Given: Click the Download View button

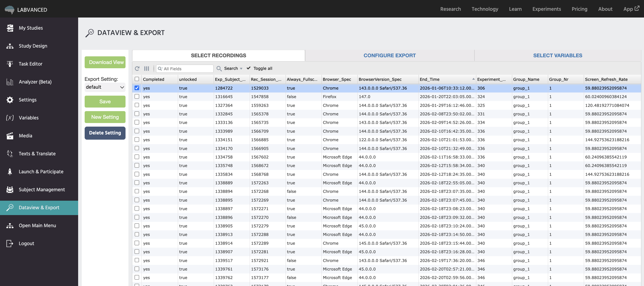Looking at the screenshot, I should click(105, 62).
